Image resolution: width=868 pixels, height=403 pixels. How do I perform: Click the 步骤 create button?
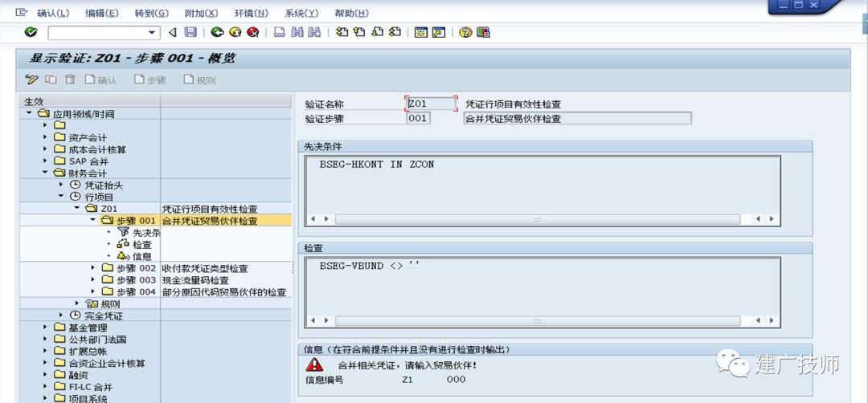[150, 80]
